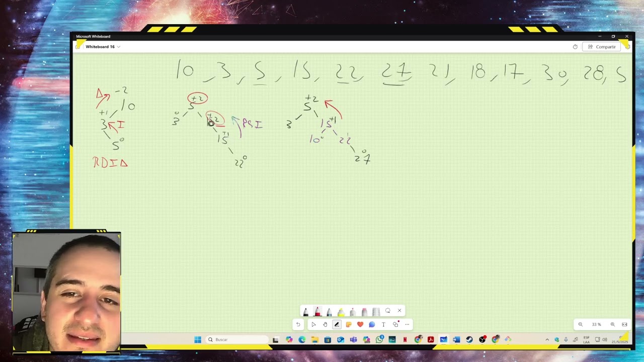The height and width of the screenshot is (362, 644).
Task: Open Adobe Acrobat from taskbar
Action: 431,340
